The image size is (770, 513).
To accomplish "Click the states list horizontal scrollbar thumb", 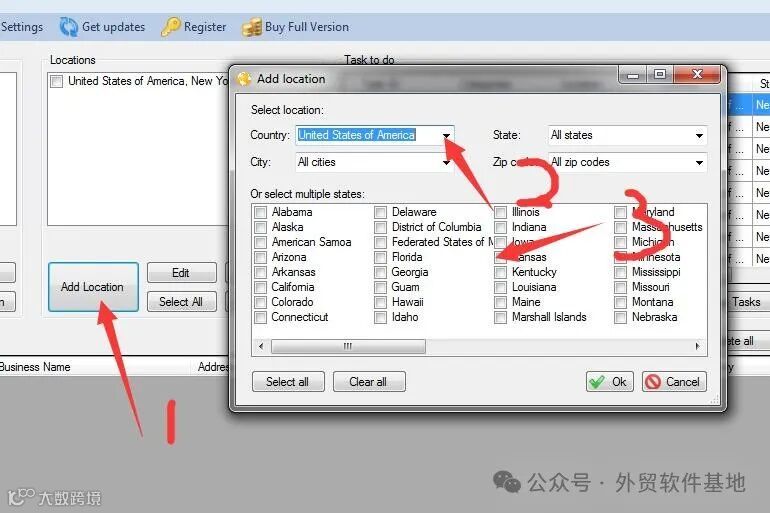I will click(348, 347).
